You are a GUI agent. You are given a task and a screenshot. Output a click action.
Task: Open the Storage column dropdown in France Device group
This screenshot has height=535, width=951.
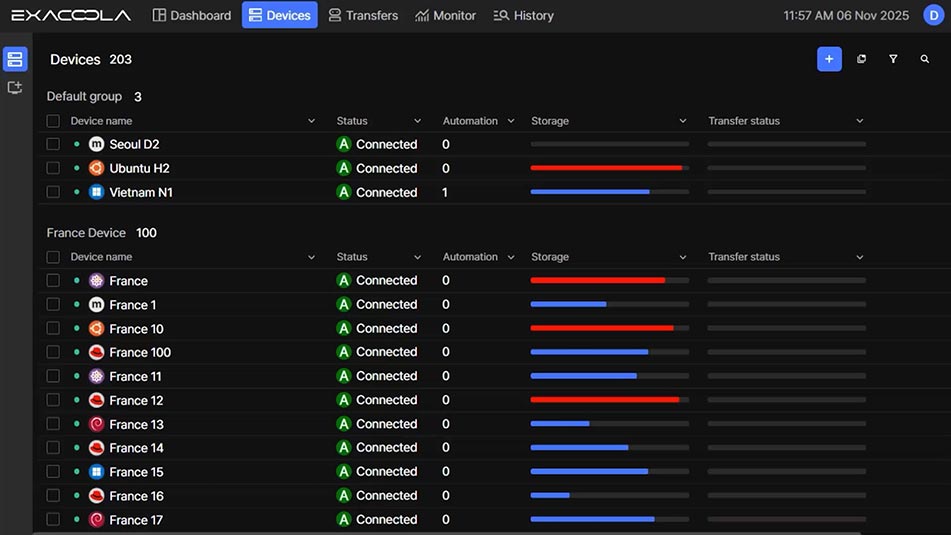tap(683, 257)
